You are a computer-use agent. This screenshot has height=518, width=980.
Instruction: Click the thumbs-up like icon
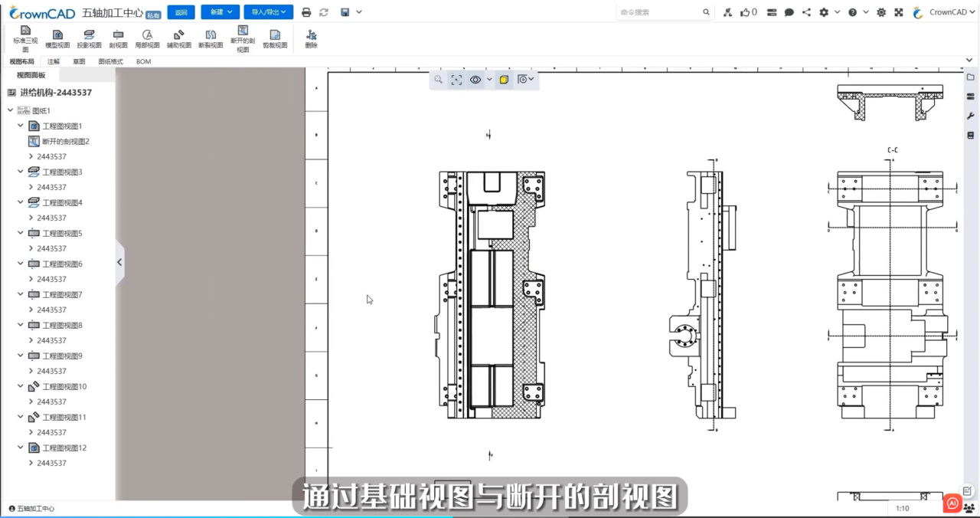744,12
